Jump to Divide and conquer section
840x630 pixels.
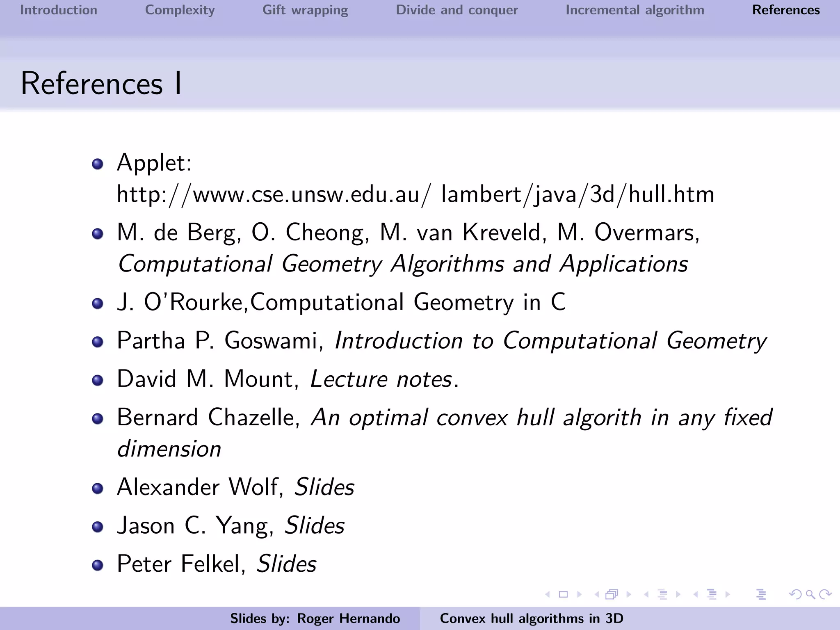click(x=457, y=10)
